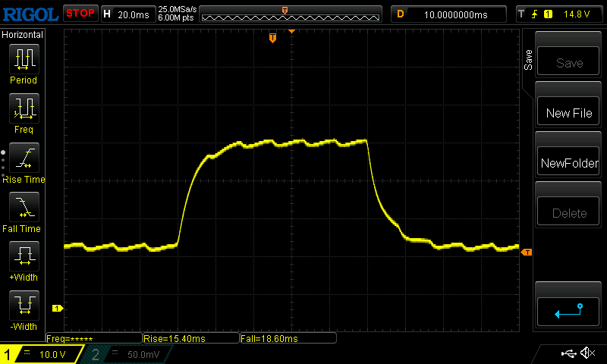607x364 pixels.
Task: Click the small orange triangle at screen top center
Action: pyautogui.click(x=292, y=31)
